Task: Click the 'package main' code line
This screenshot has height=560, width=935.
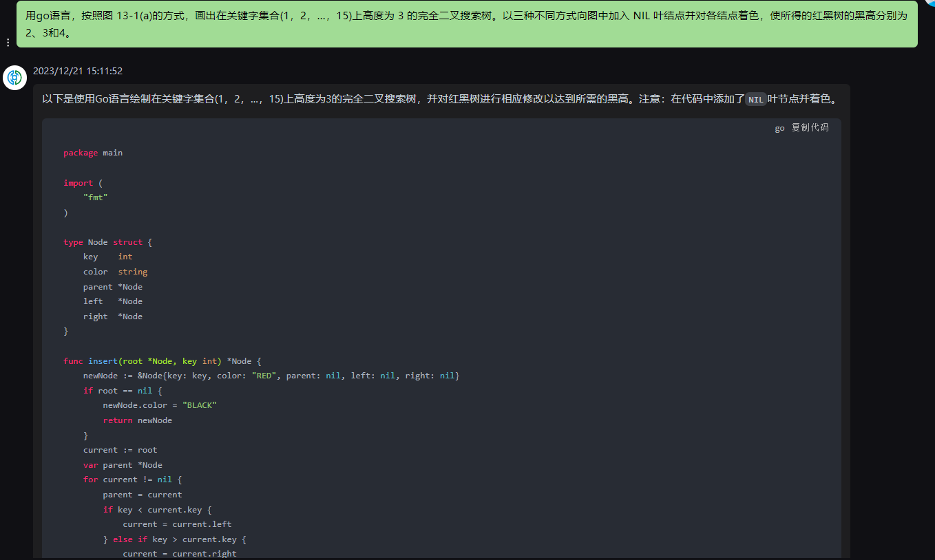Action: [x=93, y=153]
